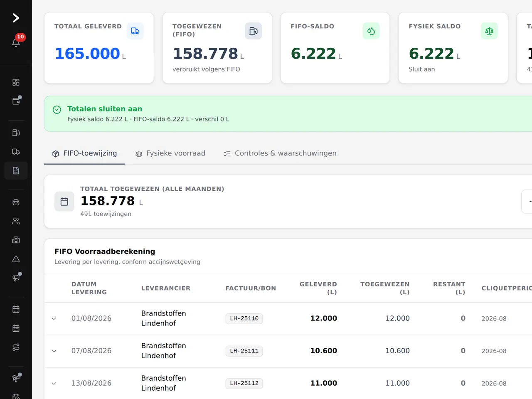Click invoice badge LH-25111
The image size is (532, 399).
point(244,351)
